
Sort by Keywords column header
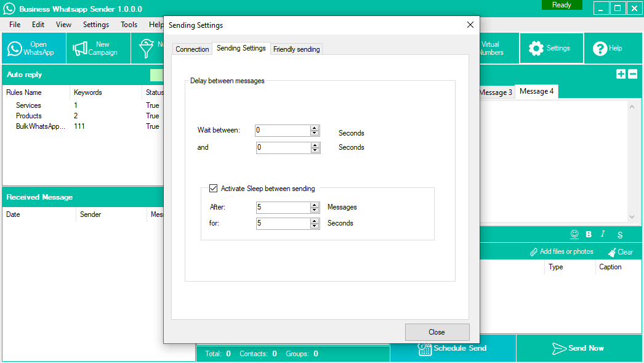105,92
